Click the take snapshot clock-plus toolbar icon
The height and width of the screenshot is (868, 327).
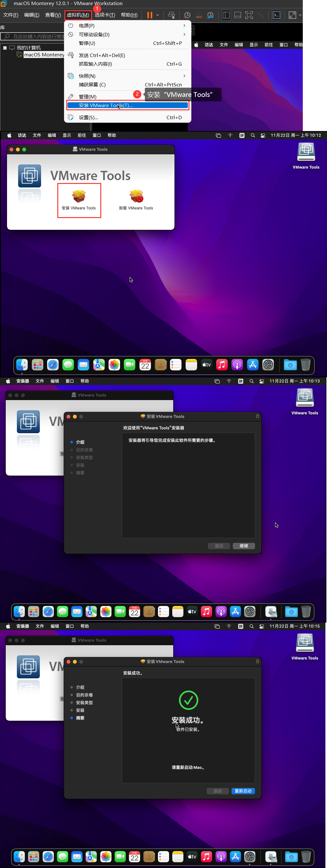point(187,15)
